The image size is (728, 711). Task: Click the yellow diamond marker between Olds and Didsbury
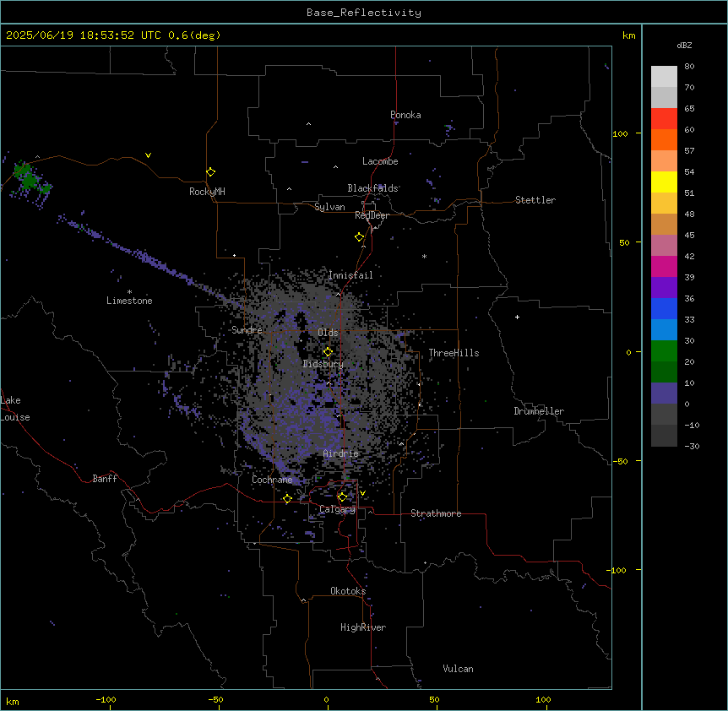pyautogui.click(x=328, y=352)
